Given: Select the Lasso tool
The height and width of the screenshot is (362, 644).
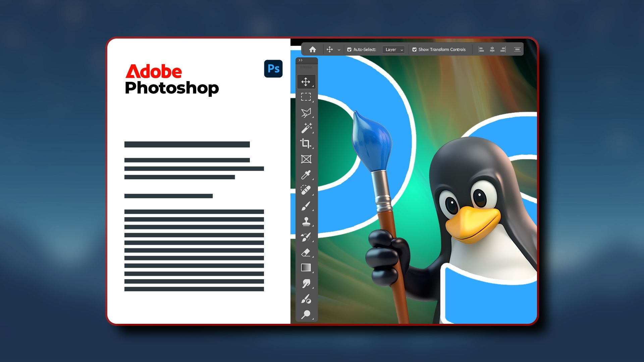Looking at the screenshot, I should [x=307, y=112].
